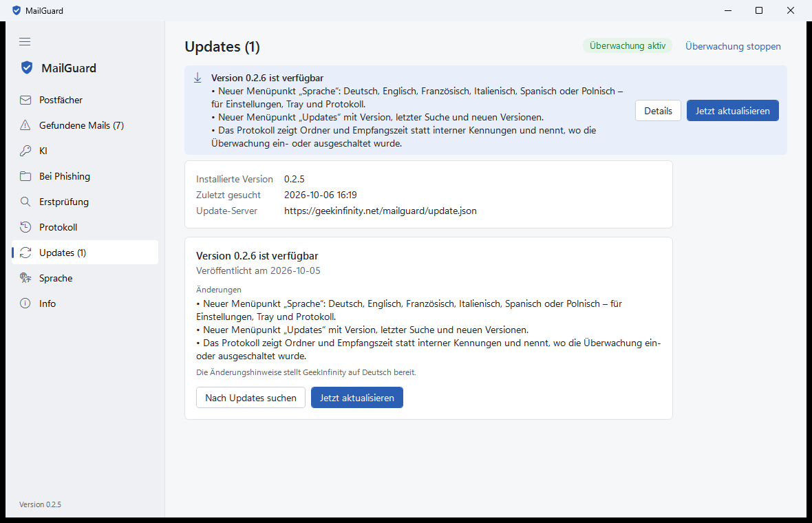Click installed version value 0.2.5
This screenshot has width=812, height=523.
pos(294,179)
